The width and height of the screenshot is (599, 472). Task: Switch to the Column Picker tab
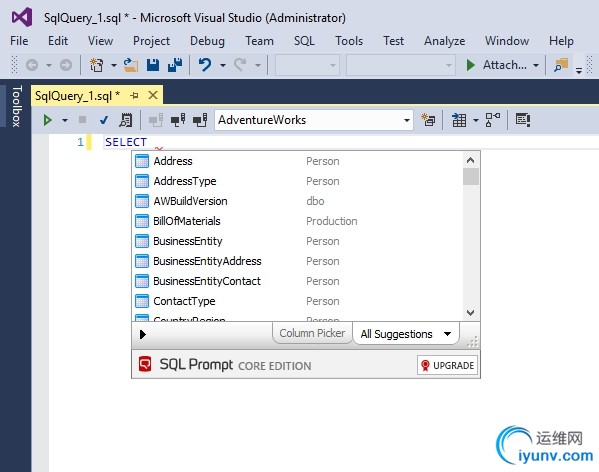(x=312, y=333)
